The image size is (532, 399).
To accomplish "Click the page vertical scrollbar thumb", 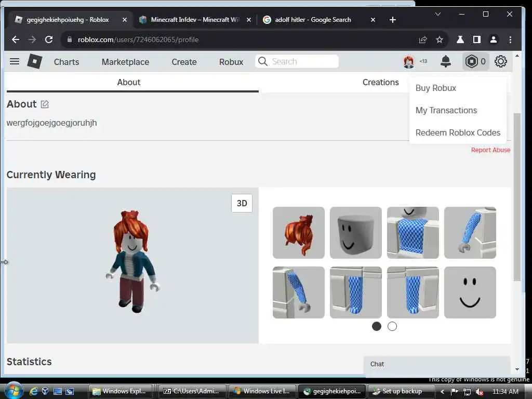I will [x=517, y=197].
